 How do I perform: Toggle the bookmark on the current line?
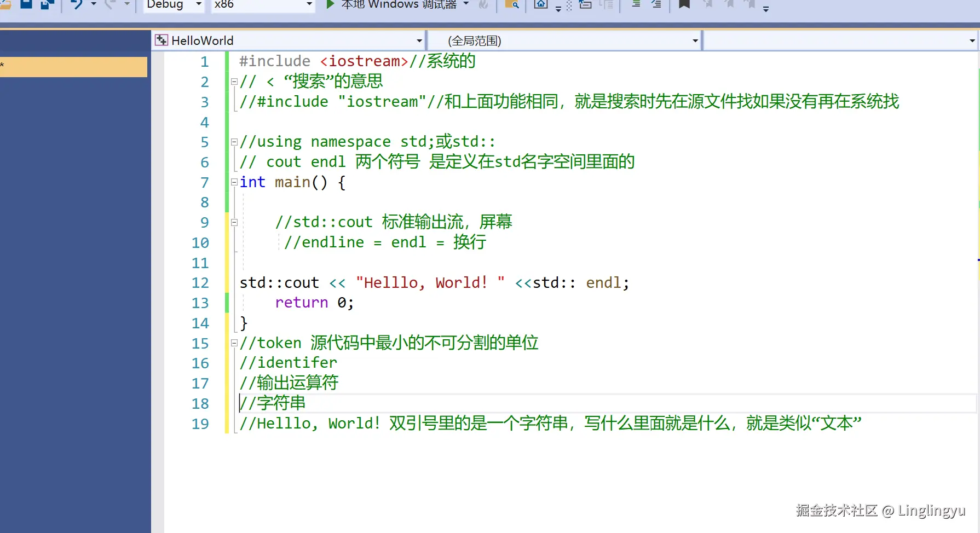[684, 4]
